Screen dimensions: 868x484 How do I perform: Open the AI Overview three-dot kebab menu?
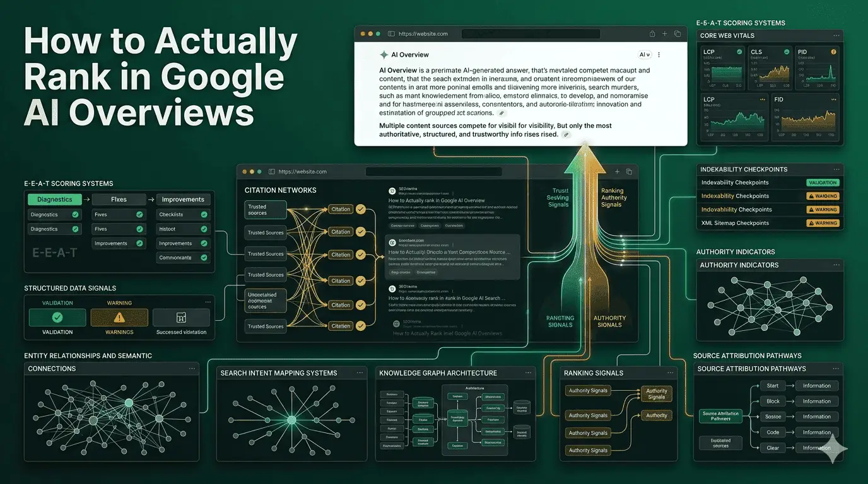[659, 55]
